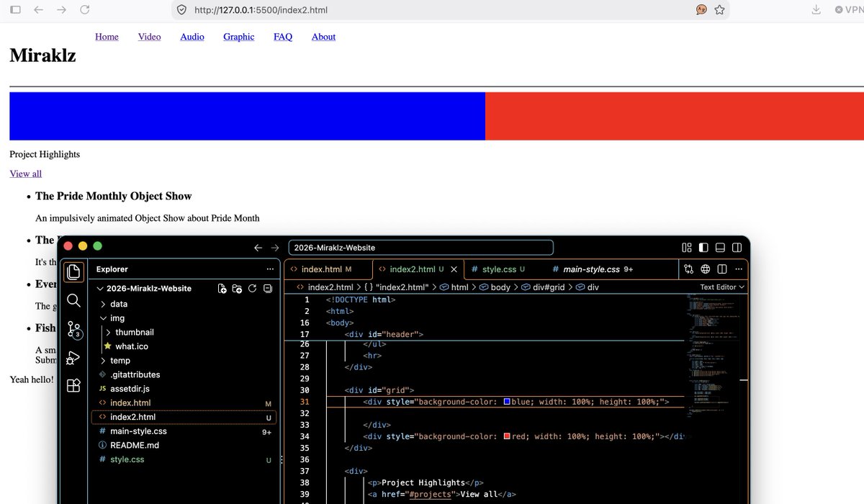Open changes compare icon in editor toolbar

click(689, 269)
